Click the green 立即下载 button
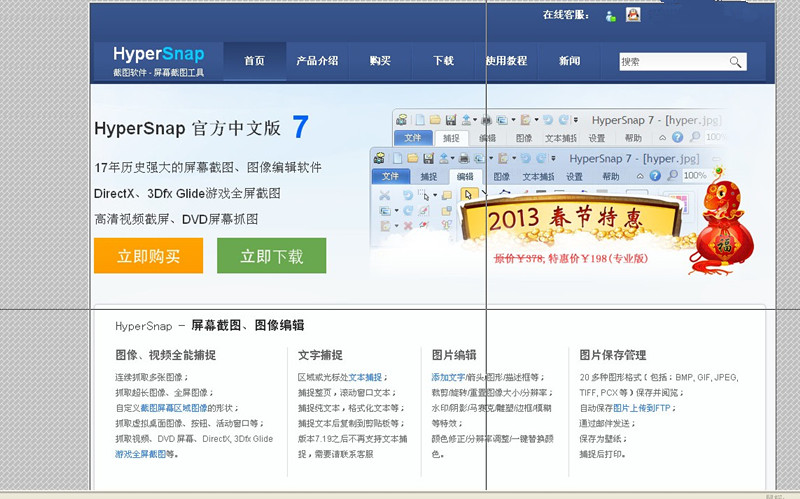The height and width of the screenshot is (499, 800). tap(271, 256)
